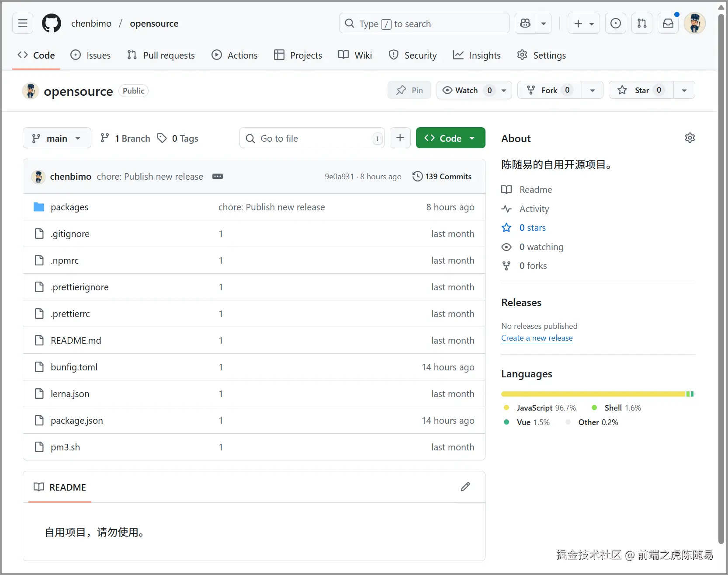
Task: Select the JavaScript segment of the languages bar
Action: 593,394
